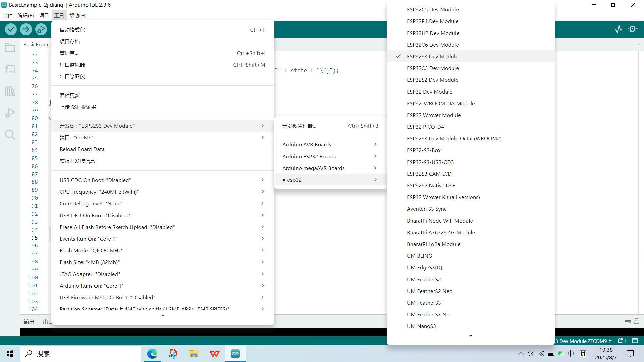644x362 pixels.
Task: Choose ESP32-S3-Box board
Action: click(x=471, y=150)
